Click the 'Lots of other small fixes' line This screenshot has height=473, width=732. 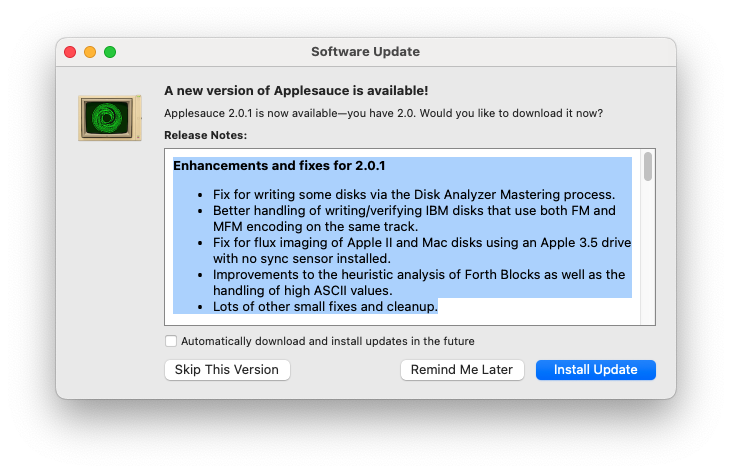(x=325, y=306)
